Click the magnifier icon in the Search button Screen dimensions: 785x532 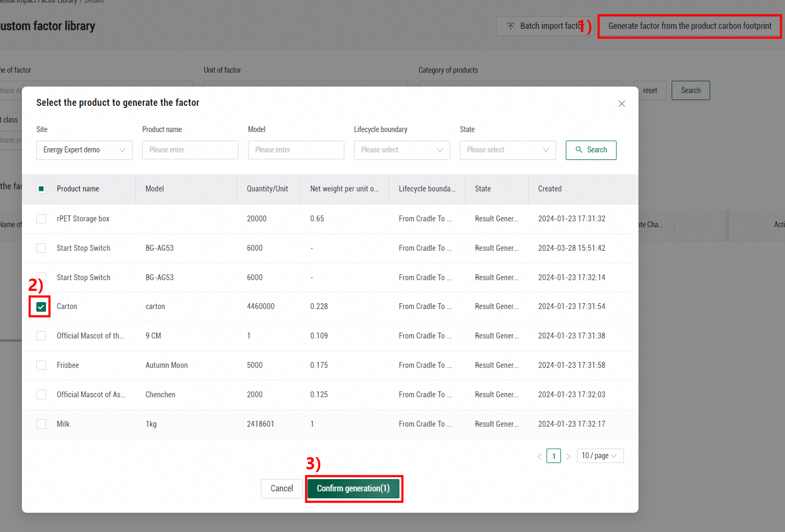pyautogui.click(x=579, y=150)
